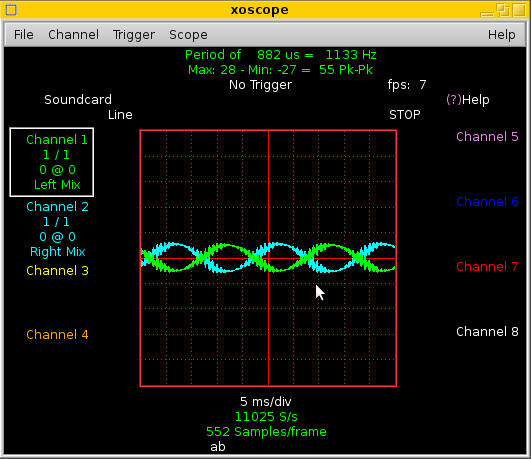
Task: Open the Channel menu
Action: pyautogui.click(x=73, y=35)
